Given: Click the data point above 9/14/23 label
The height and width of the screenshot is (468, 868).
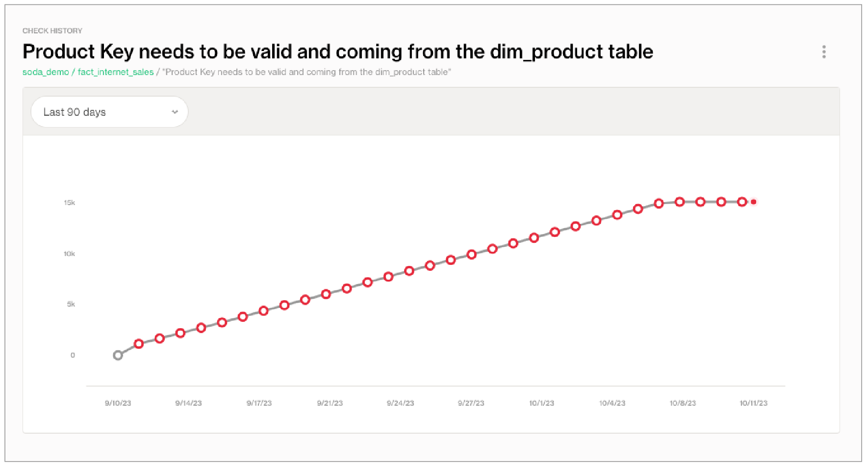Looking at the screenshot, I should (180, 333).
